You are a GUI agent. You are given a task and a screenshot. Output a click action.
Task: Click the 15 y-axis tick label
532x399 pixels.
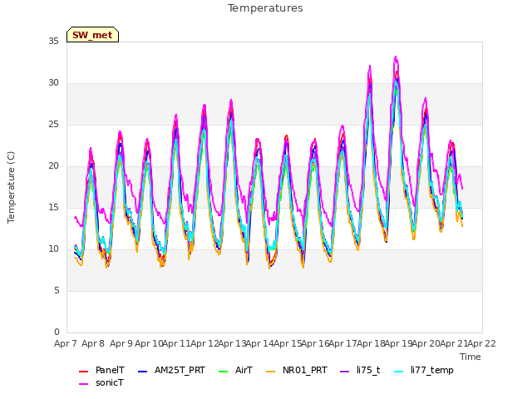coord(53,207)
